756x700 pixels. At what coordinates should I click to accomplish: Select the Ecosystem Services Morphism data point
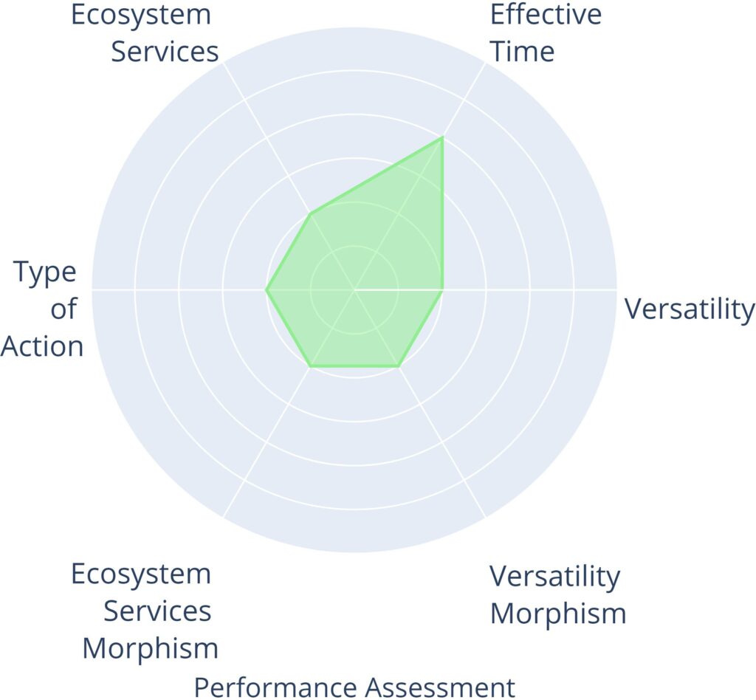311,366
